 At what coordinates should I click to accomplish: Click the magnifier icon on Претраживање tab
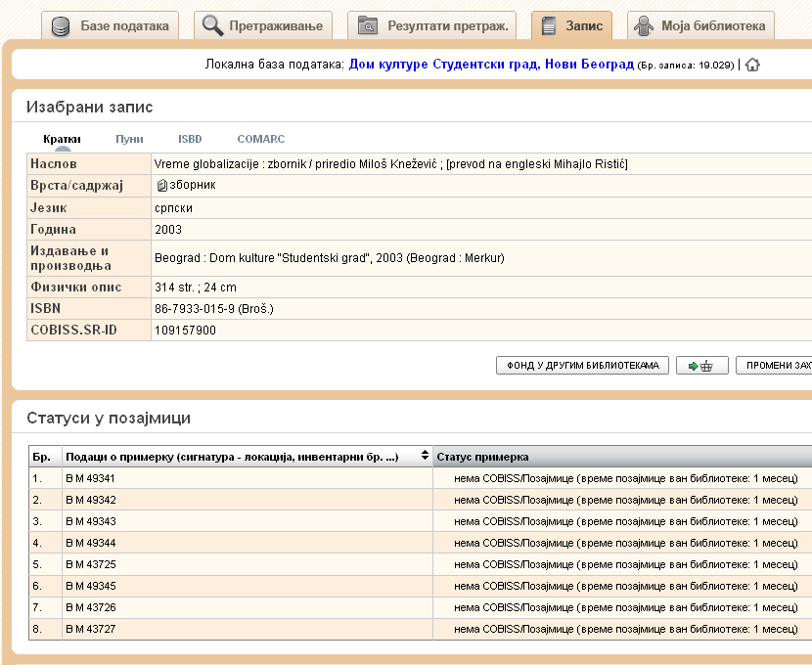click(x=213, y=26)
